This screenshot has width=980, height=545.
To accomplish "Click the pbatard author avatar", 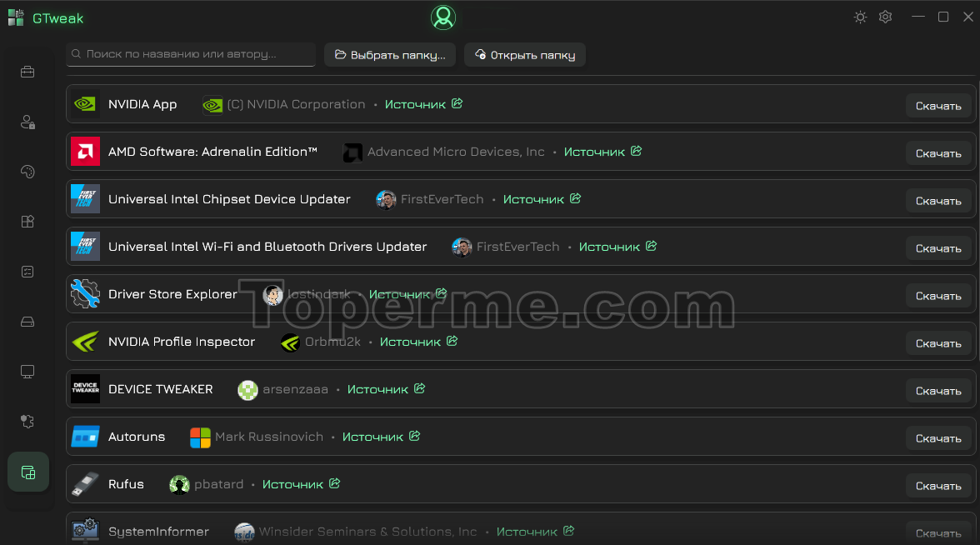I will coord(179,484).
